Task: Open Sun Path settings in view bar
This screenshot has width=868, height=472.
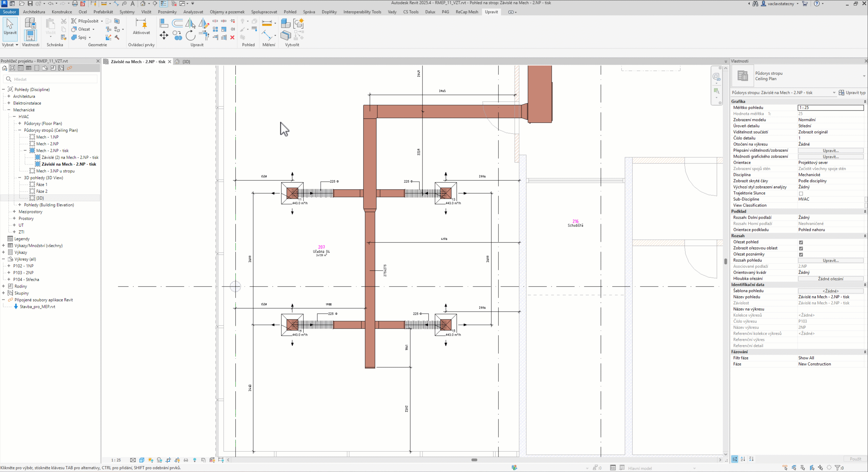Action: [x=151, y=460]
